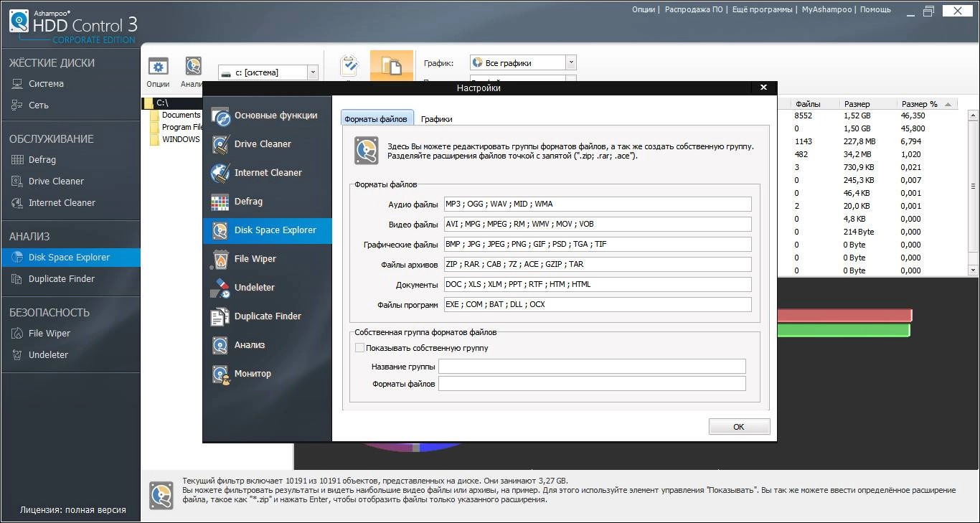Click the 1,52 GB size cell
This screenshot has width=980, height=523.
pos(857,116)
